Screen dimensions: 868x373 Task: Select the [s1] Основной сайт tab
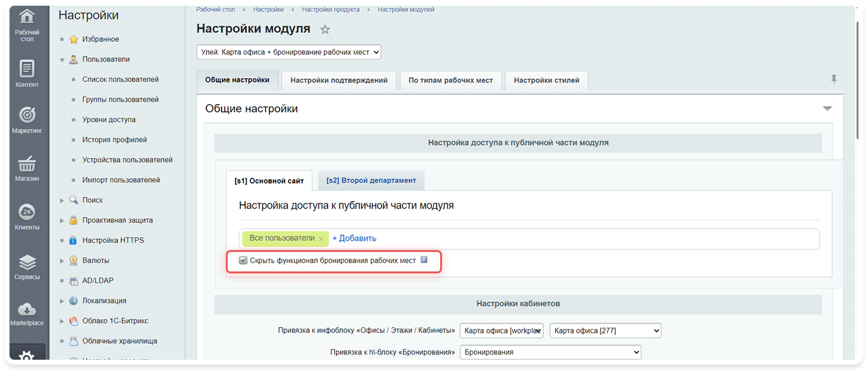[269, 181]
